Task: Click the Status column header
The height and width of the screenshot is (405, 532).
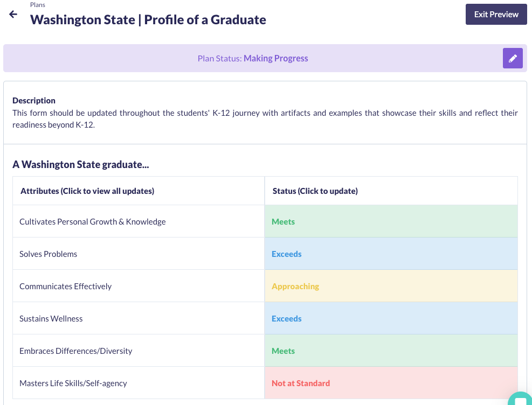Action: [x=315, y=191]
